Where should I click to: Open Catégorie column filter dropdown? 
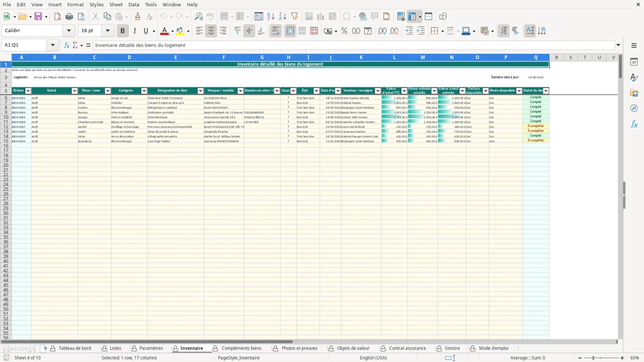click(144, 91)
